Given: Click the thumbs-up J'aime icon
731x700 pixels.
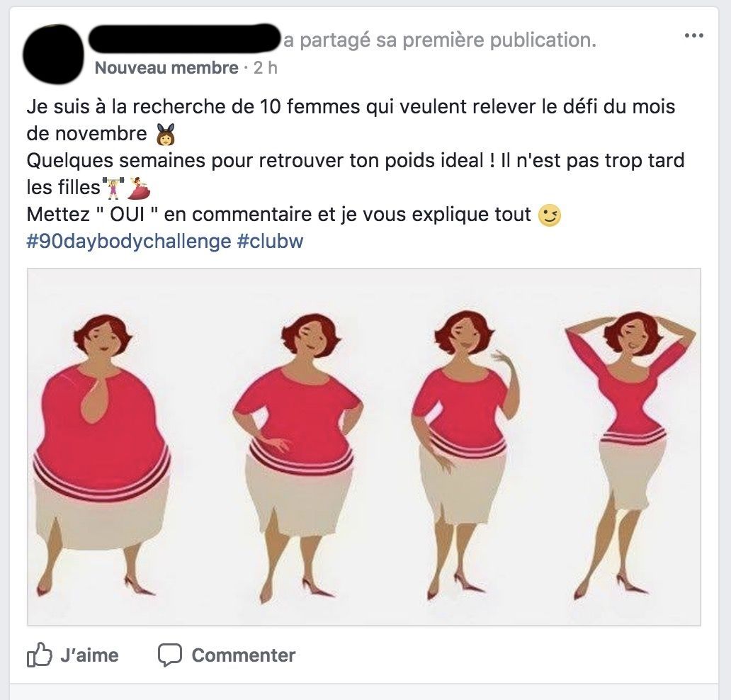Looking at the screenshot, I should (39, 655).
